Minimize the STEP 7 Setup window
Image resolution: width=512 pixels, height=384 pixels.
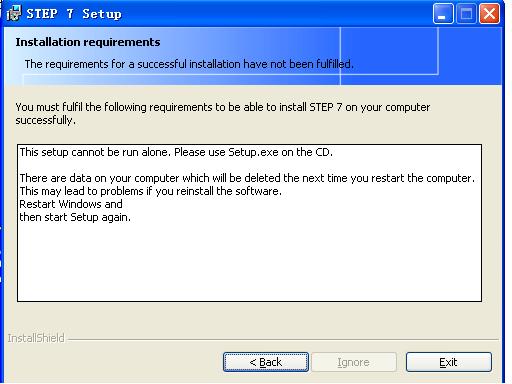[x=443, y=14]
